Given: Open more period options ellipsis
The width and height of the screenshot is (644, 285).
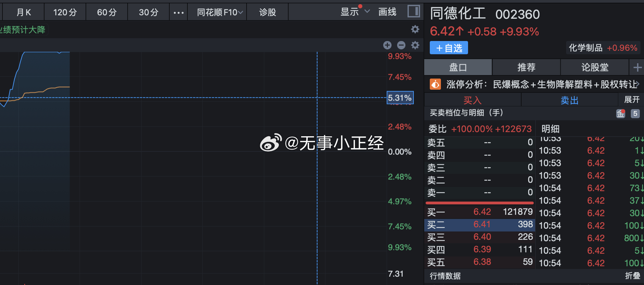Looking at the screenshot, I should tap(178, 13).
